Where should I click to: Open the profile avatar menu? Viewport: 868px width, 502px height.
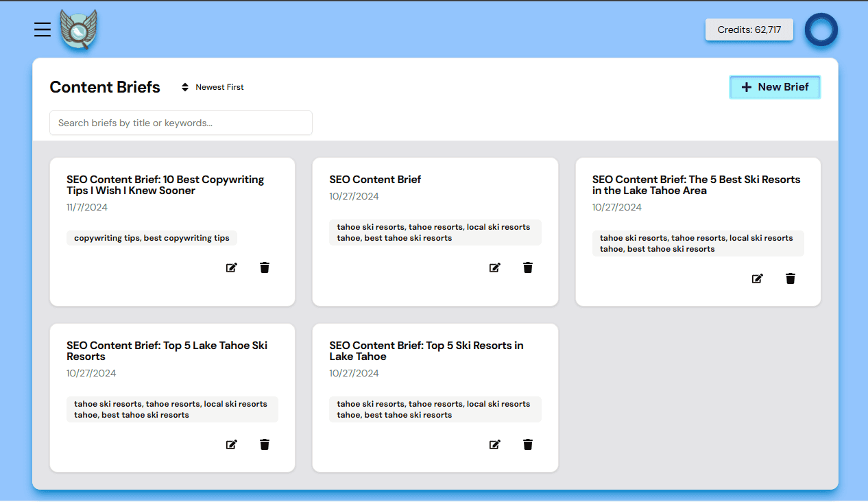(x=821, y=29)
